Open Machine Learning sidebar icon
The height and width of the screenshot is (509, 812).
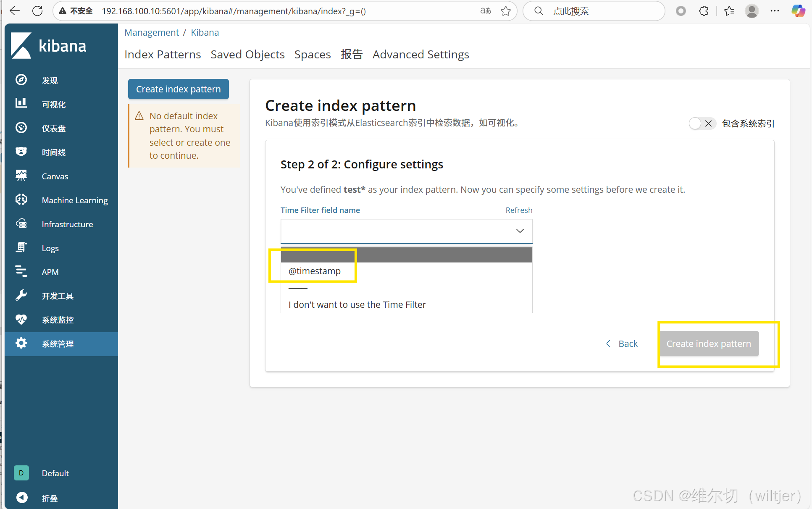pyautogui.click(x=21, y=199)
